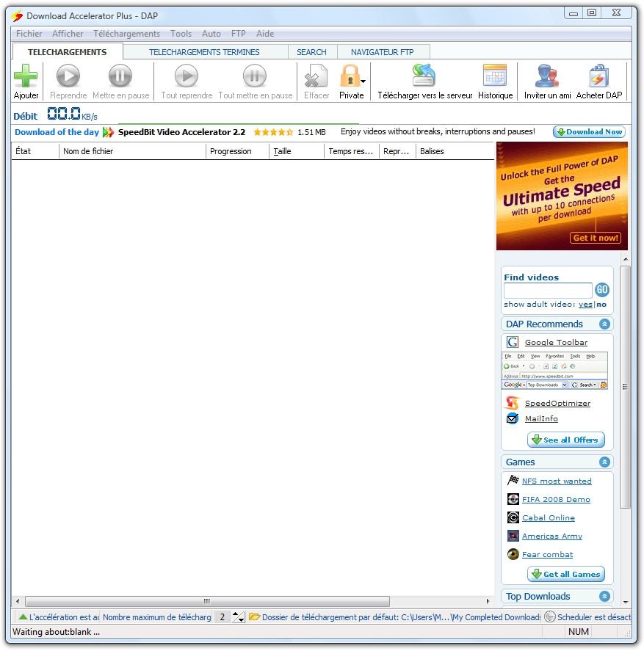Click the Find videos search field
The image size is (644, 651).
(549, 289)
